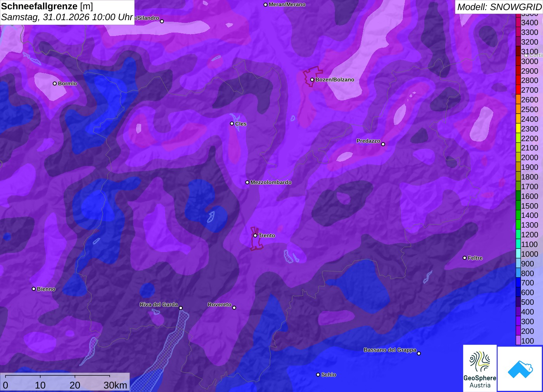Click the 20 scale bar label
The image size is (543, 392).
pos(75,385)
